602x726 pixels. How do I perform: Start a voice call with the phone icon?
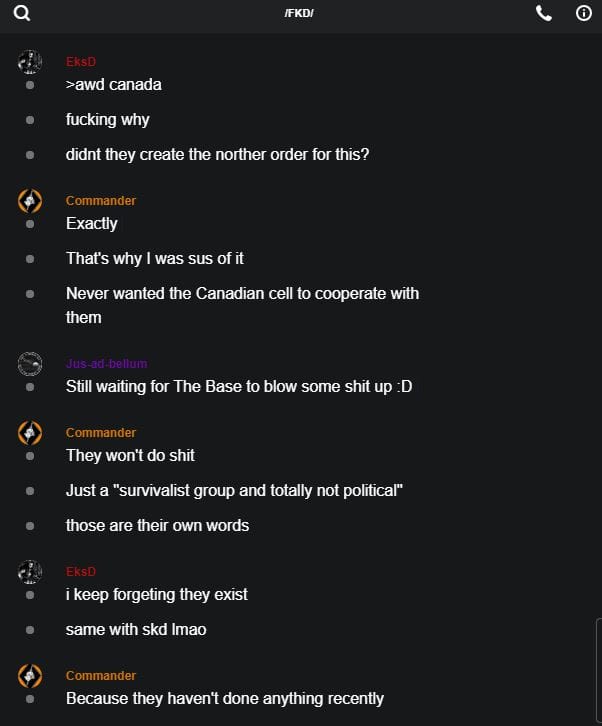tap(544, 13)
